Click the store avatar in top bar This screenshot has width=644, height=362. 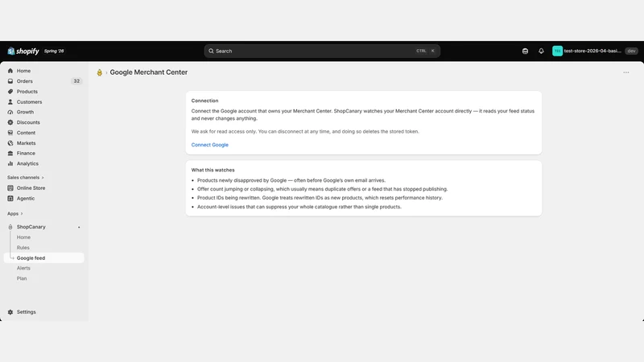(557, 51)
